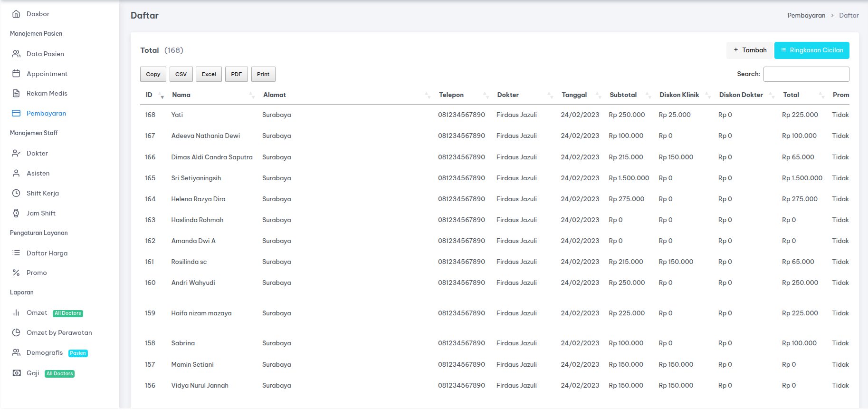Image resolution: width=868 pixels, height=410 pixels.
Task: Click the Jam Shift watch icon
Action: tap(16, 213)
